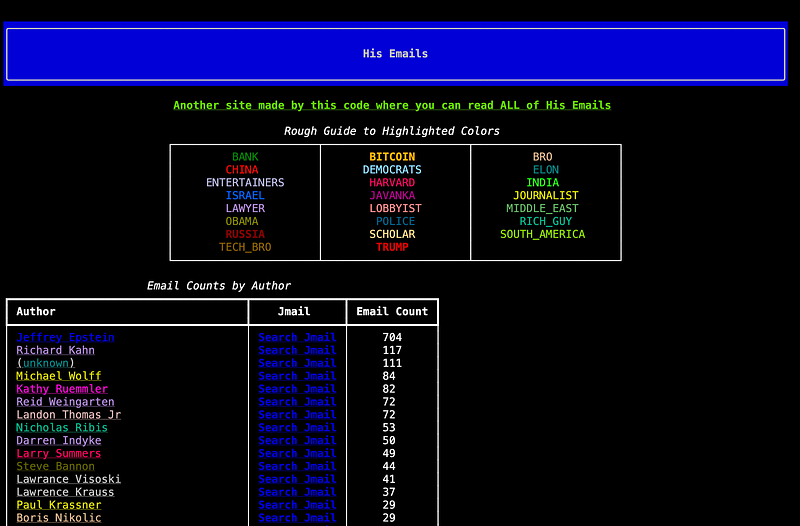The image size is (800, 526).
Task: Click the 'His Emails' title banner
Action: [x=395, y=54]
